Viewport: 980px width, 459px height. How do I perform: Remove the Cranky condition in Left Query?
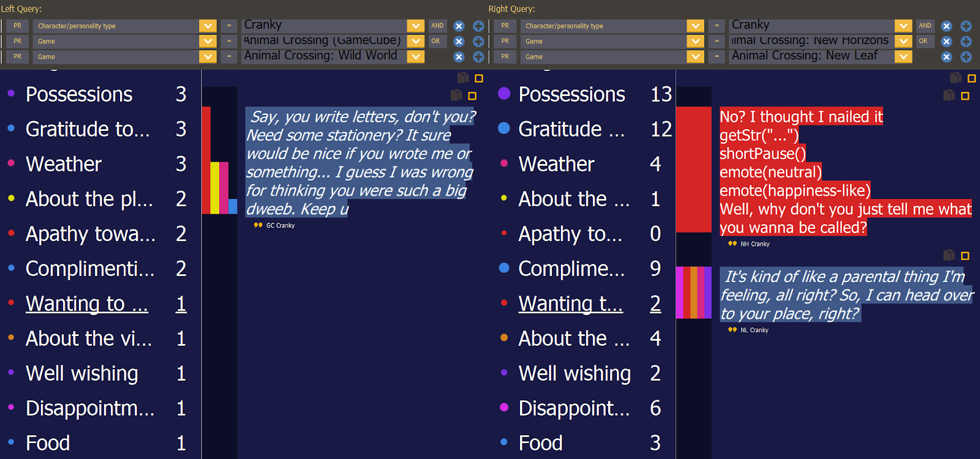pyautogui.click(x=459, y=26)
